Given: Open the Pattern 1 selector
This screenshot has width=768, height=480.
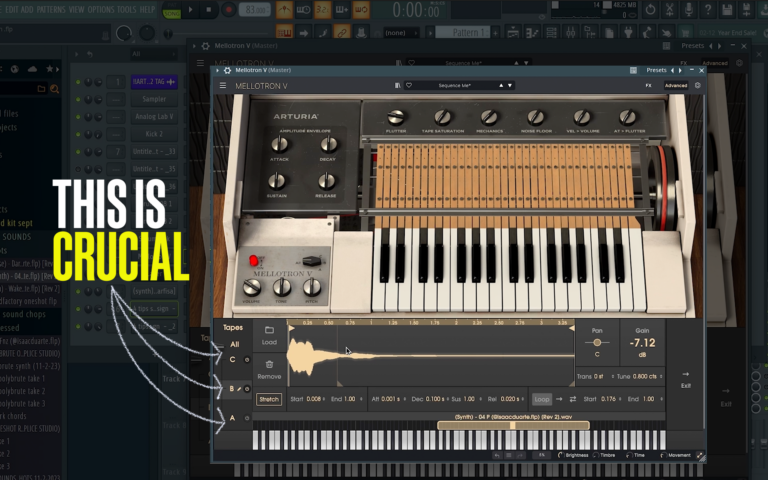Looking at the screenshot, I should coord(462,32).
